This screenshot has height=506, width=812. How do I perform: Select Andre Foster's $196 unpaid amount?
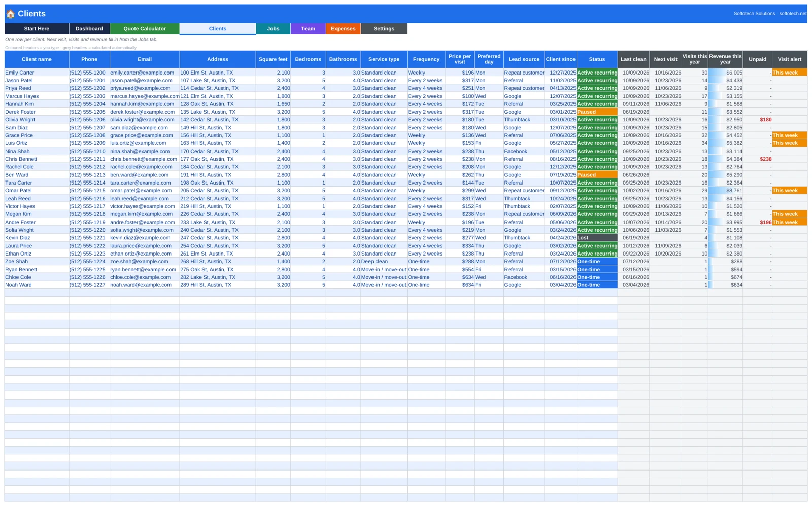click(757, 222)
